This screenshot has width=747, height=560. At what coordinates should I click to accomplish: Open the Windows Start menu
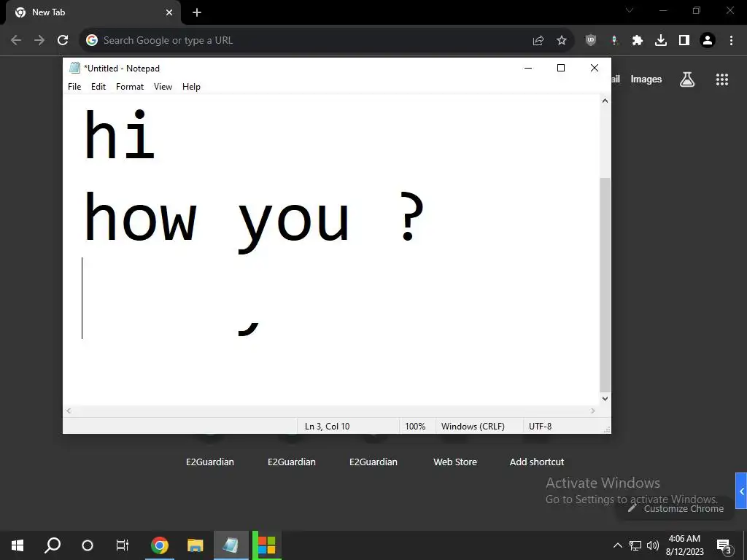coord(18,545)
